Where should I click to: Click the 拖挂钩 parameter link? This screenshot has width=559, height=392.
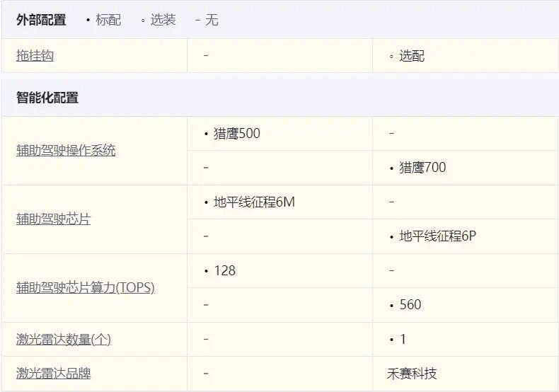tap(35, 56)
